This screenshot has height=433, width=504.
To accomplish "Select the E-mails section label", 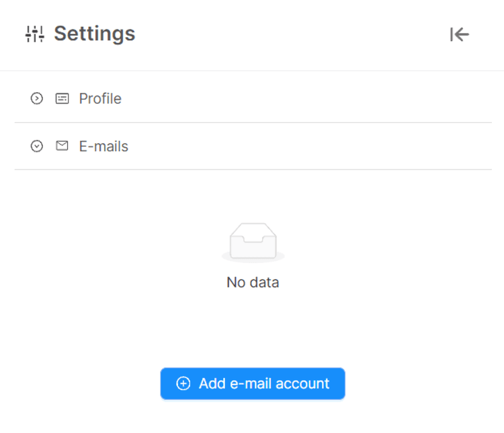I will (103, 146).
